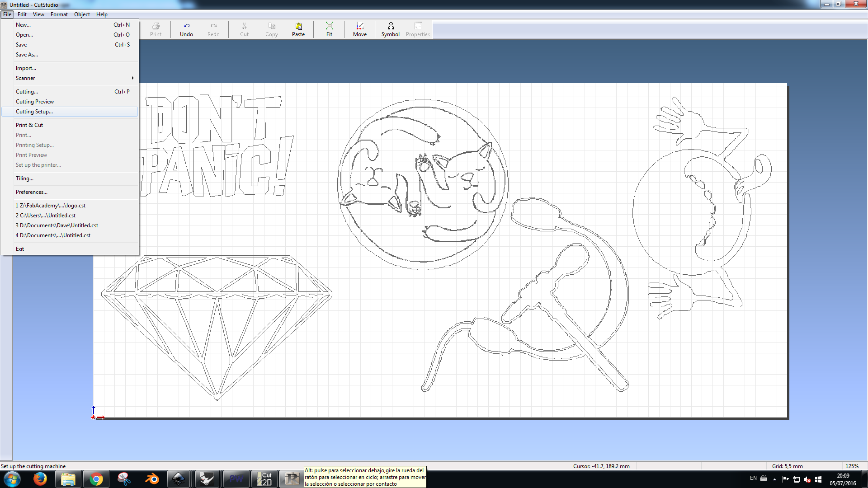Open recent file logo.cst
The height and width of the screenshot is (488, 868).
pos(70,206)
